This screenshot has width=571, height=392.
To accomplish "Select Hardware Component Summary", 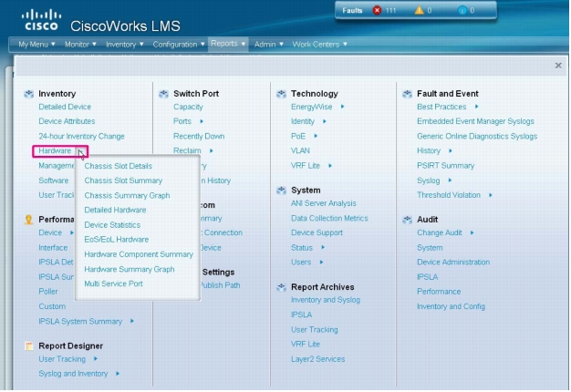I will click(139, 254).
